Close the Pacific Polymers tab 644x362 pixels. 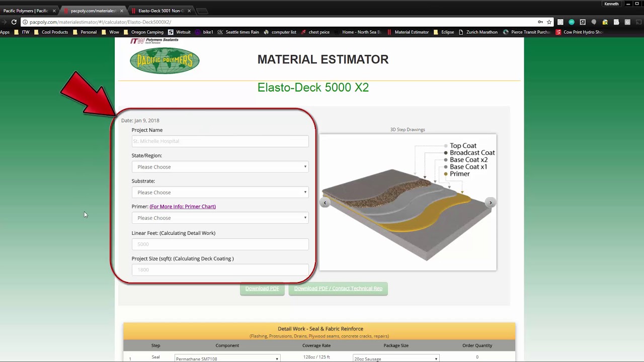point(54,11)
